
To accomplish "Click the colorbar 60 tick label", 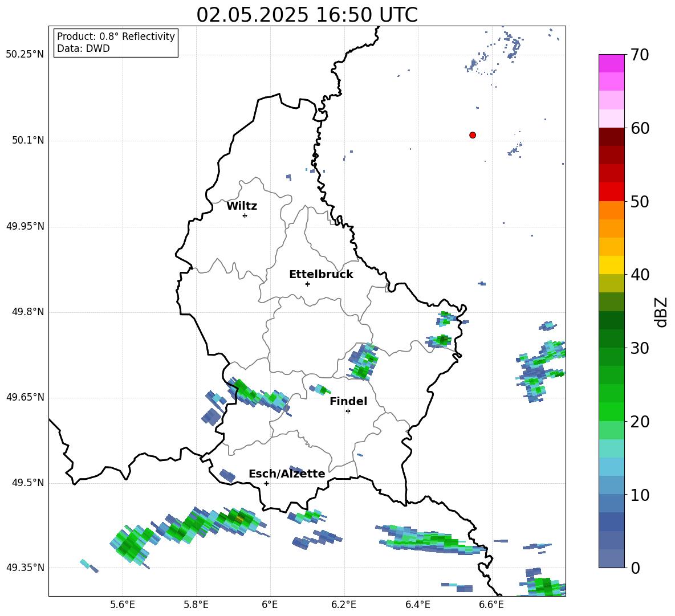I will (640, 128).
